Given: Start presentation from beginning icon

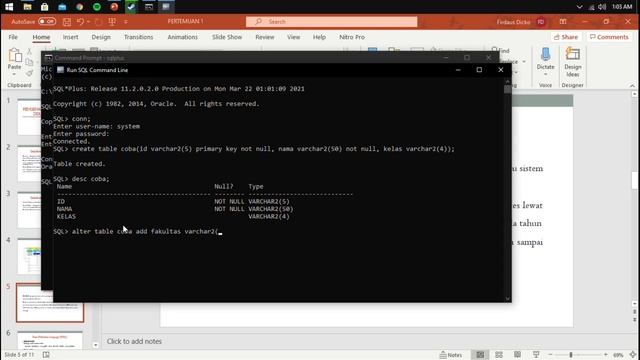Looking at the screenshot, I should tap(112, 22).
